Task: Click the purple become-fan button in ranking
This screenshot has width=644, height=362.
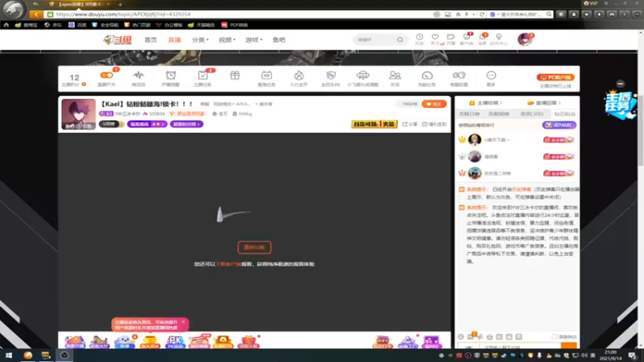Action: [x=559, y=125]
